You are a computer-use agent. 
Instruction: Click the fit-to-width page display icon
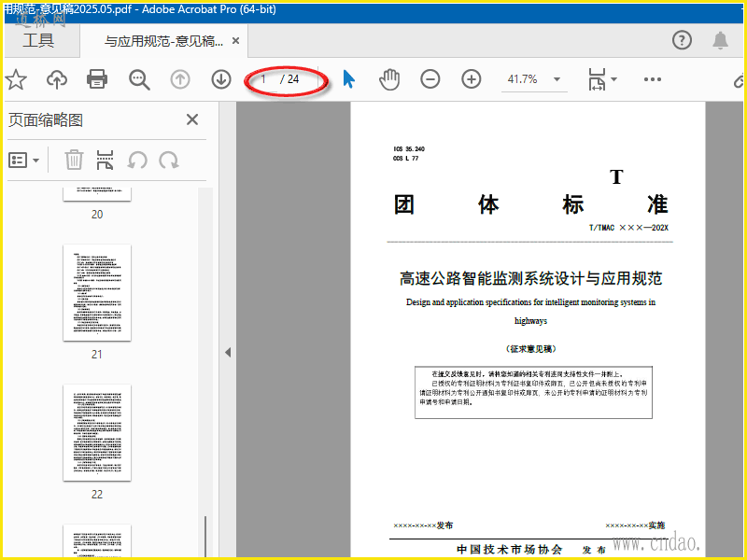tap(597, 79)
